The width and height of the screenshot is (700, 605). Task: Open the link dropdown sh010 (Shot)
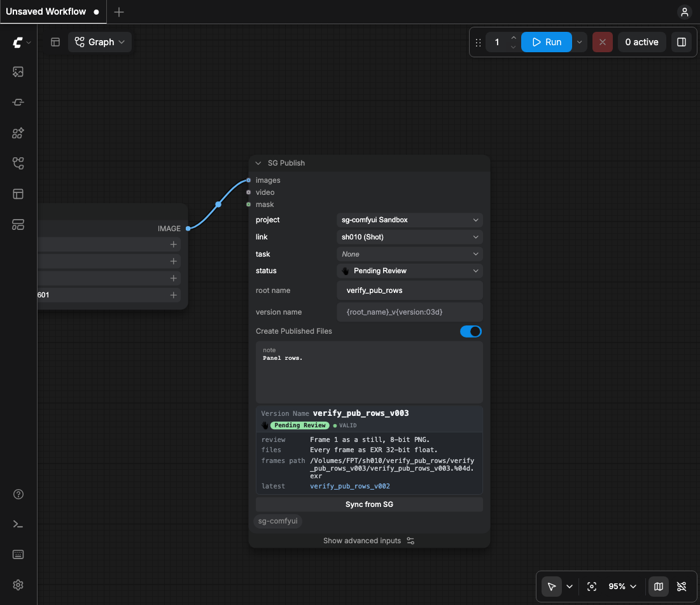pos(409,237)
